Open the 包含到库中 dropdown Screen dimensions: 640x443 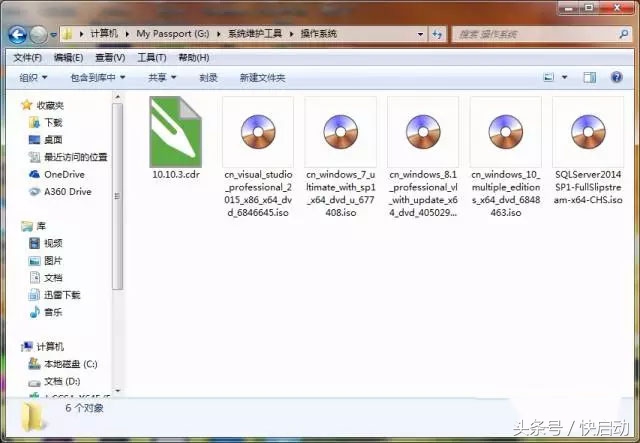coord(98,78)
